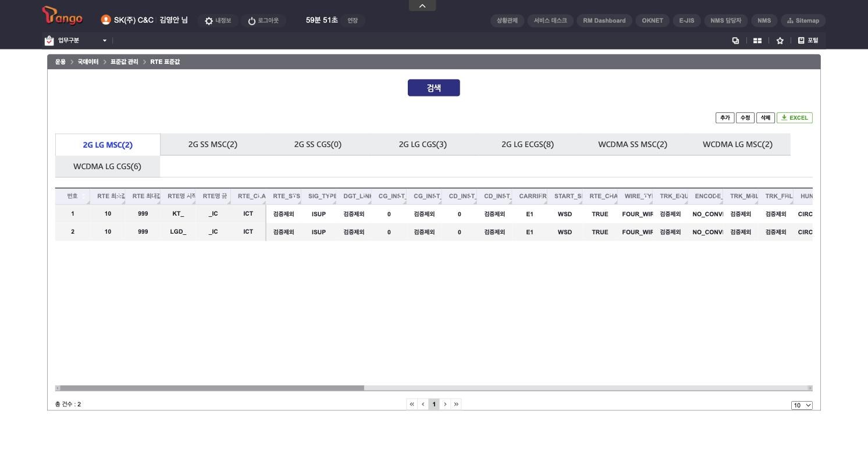Click the SIG_TYPE column header
868x472 pixels.
click(319, 196)
